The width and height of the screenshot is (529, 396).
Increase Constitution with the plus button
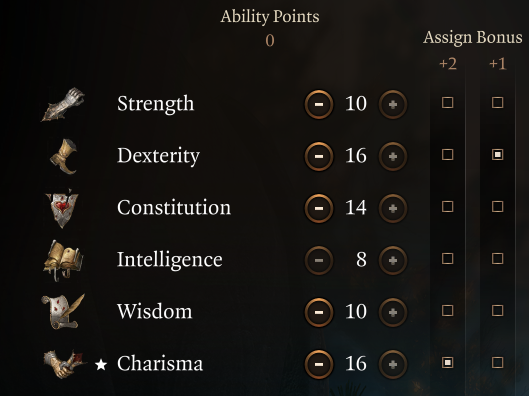pos(393,208)
